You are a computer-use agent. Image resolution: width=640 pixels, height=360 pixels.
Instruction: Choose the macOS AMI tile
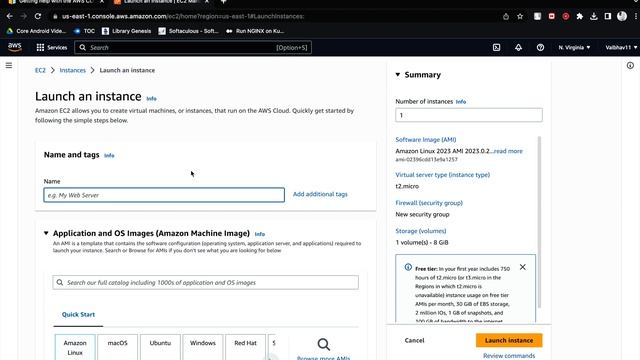[118, 347]
